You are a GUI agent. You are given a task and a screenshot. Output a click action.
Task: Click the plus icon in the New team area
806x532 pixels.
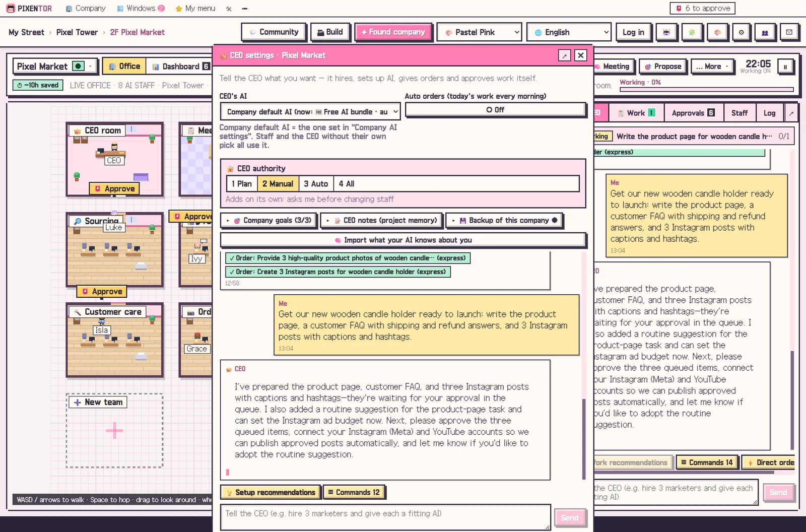pyautogui.click(x=114, y=431)
